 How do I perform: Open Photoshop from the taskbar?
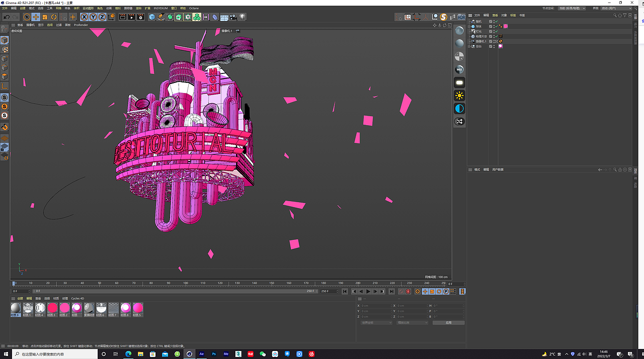pos(214,354)
